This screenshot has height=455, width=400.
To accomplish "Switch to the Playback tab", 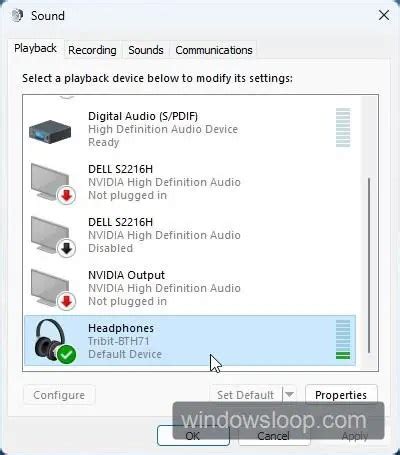I will tap(35, 49).
